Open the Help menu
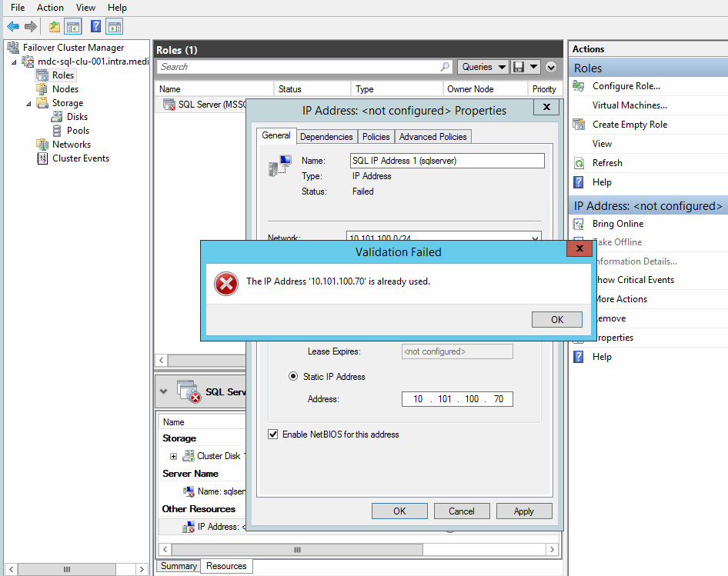 point(117,8)
